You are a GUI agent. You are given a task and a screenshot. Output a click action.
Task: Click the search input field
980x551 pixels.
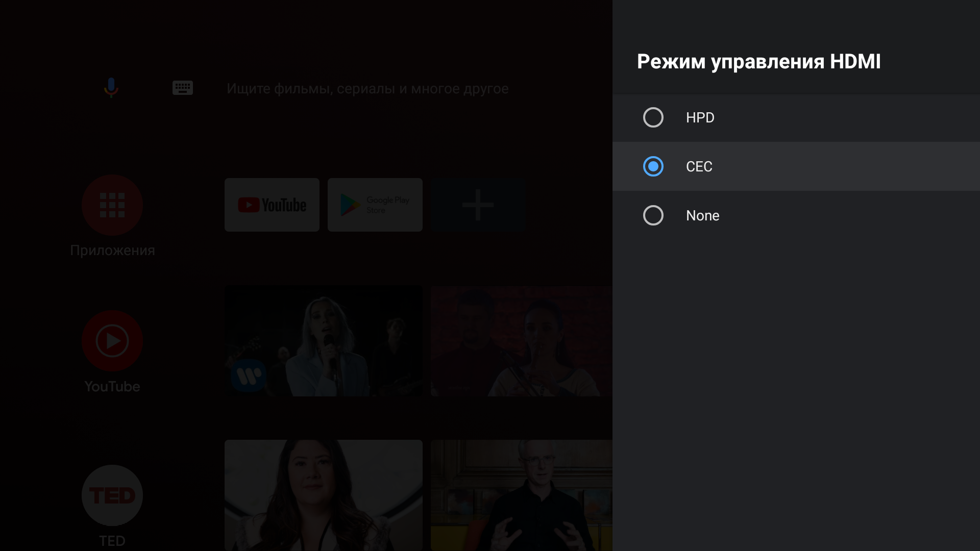[367, 88]
